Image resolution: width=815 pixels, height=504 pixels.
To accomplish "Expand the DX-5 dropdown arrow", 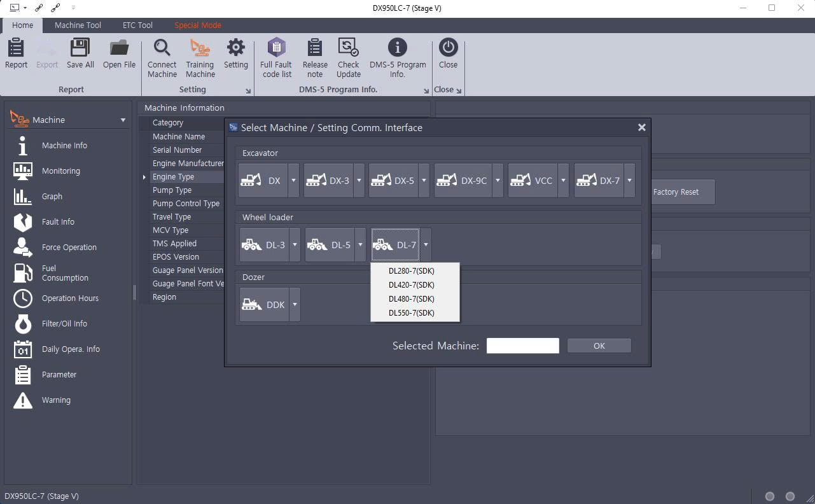I will 424,181.
